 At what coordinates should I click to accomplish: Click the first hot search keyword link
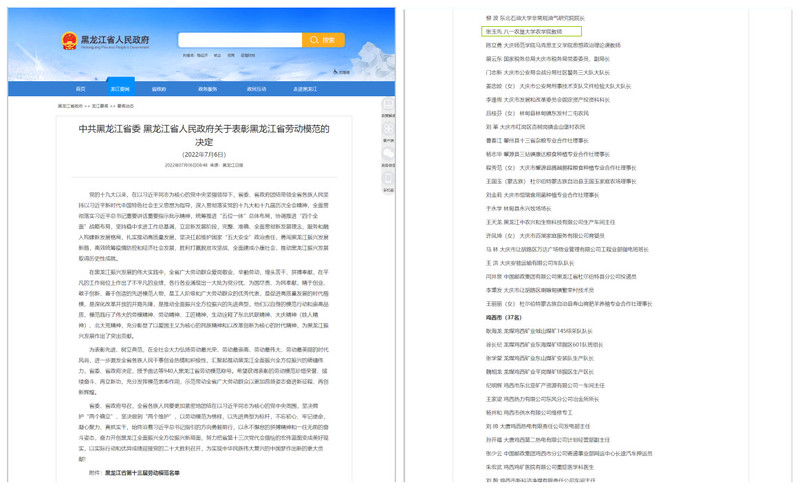202,55
